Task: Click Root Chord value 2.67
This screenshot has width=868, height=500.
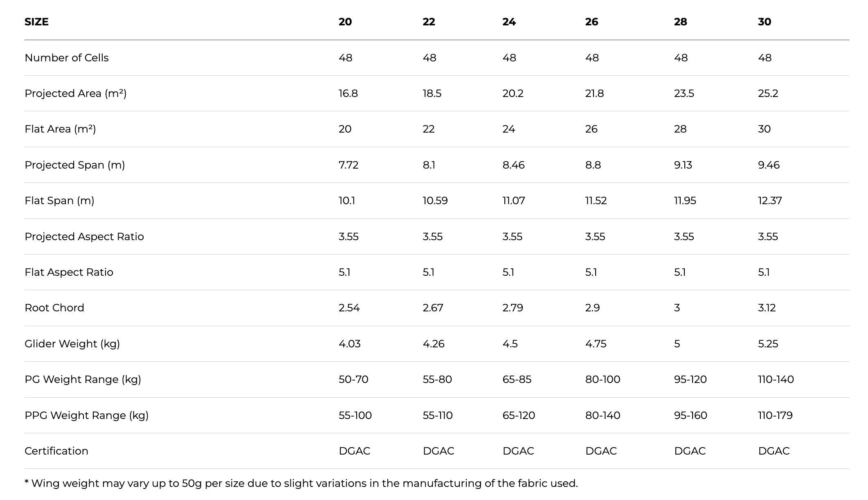Action: tap(433, 308)
